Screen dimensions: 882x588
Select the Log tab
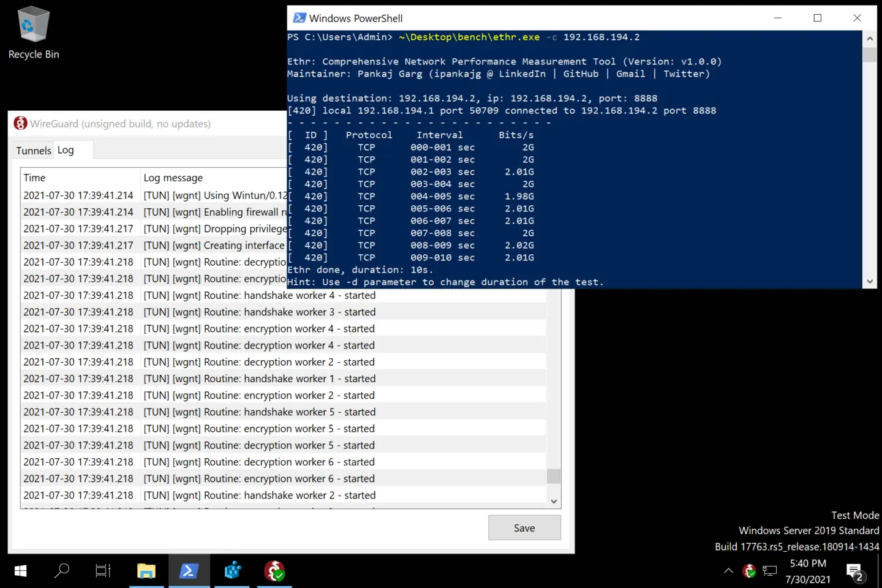tap(66, 150)
